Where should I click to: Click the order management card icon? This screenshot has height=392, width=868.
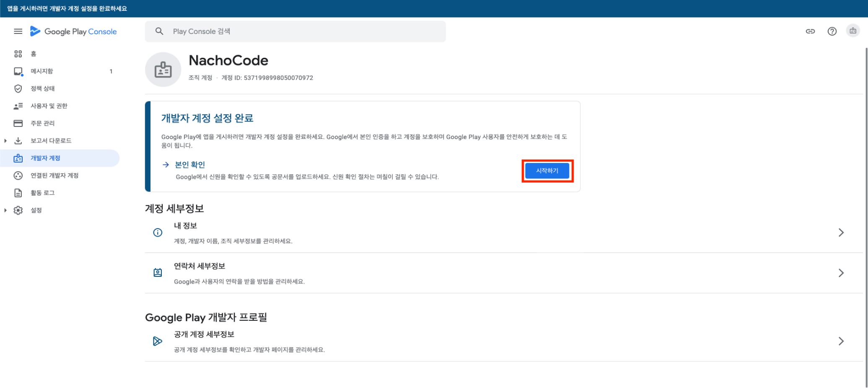pyautogui.click(x=18, y=124)
